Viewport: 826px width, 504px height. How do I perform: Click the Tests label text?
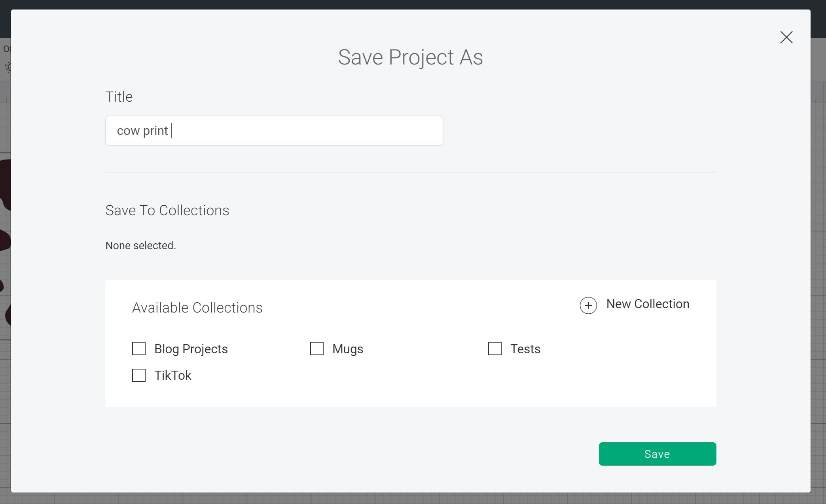coord(525,349)
